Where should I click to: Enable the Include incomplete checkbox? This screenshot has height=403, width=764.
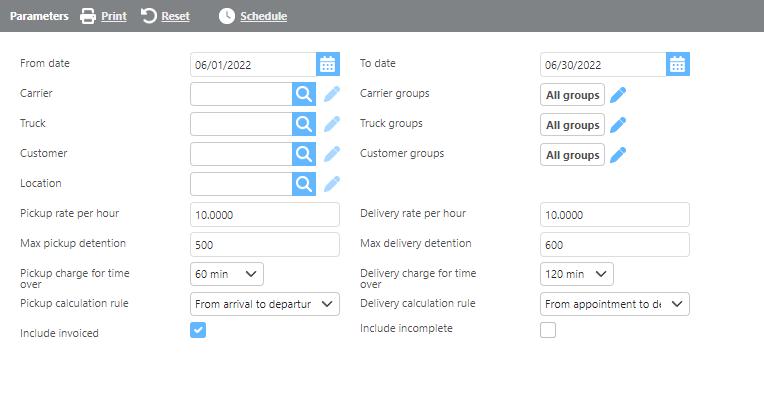(548, 331)
